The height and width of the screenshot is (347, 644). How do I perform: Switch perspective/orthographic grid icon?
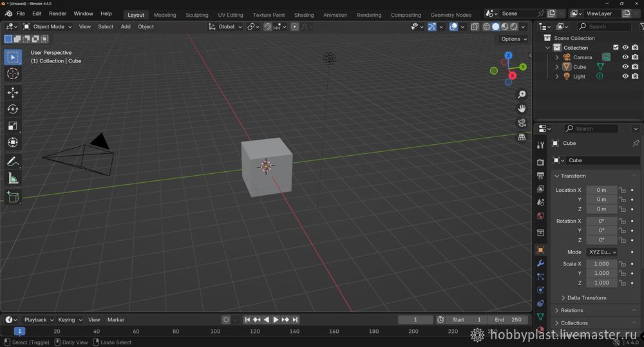point(522,137)
